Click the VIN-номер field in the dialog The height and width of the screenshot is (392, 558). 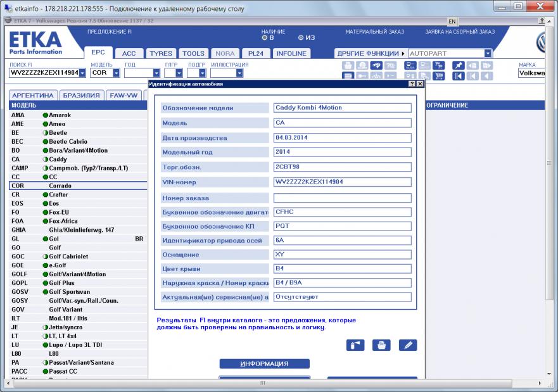tap(343, 182)
